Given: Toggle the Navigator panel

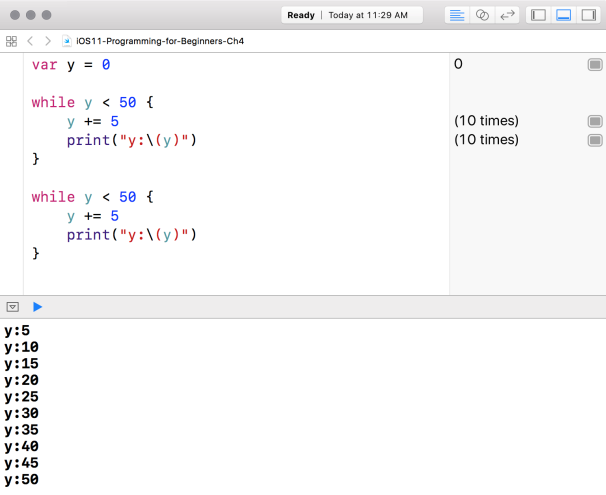Looking at the screenshot, I should pyautogui.click(x=538, y=15).
